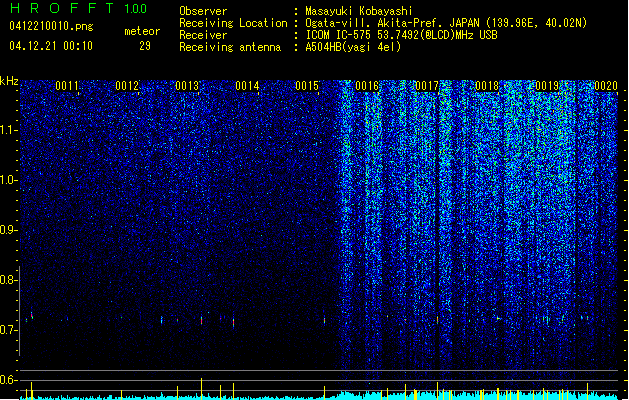The height and width of the screenshot is (400, 629).
Task: Click the 0018 time marker
Action: click(x=487, y=86)
